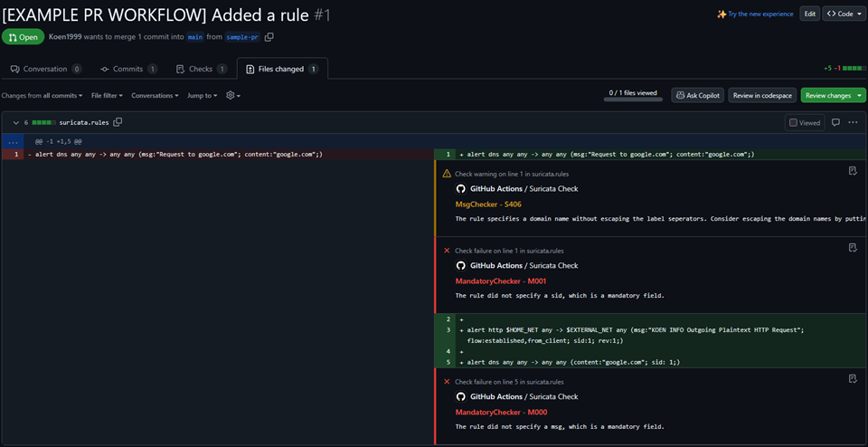Click the files viewed progress bar
This screenshot has width=868, height=447.
tap(633, 98)
